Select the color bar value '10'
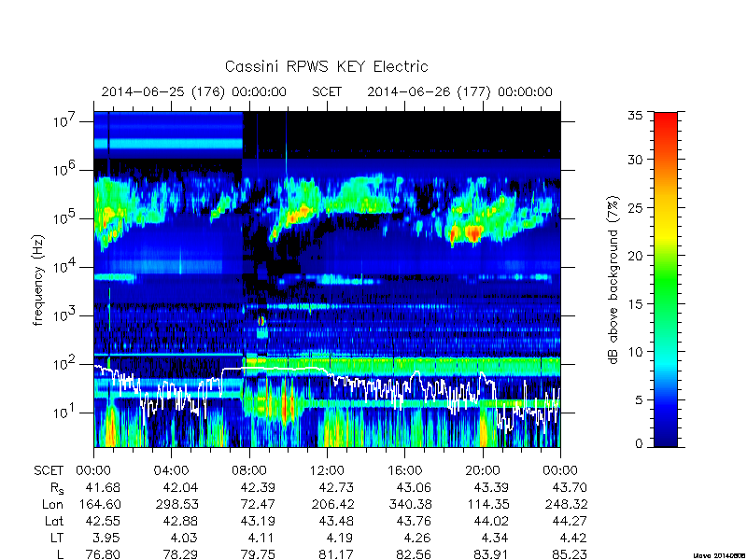The image size is (747, 560). coord(635,352)
